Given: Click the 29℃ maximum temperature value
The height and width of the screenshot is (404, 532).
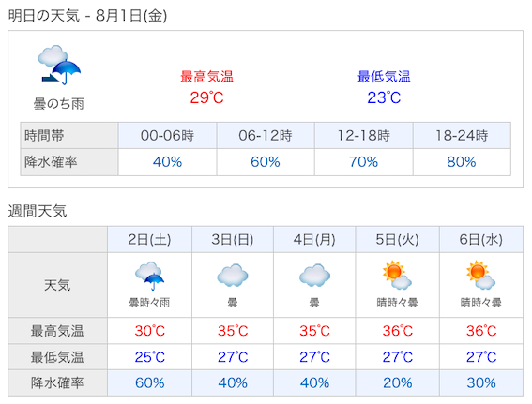Looking at the screenshot, I should [x=206, y=97].
